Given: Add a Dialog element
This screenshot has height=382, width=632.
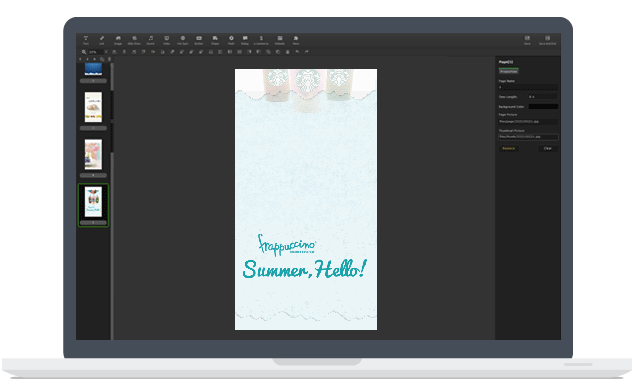Looking at the screenshot, I should (x=245, y=40).
